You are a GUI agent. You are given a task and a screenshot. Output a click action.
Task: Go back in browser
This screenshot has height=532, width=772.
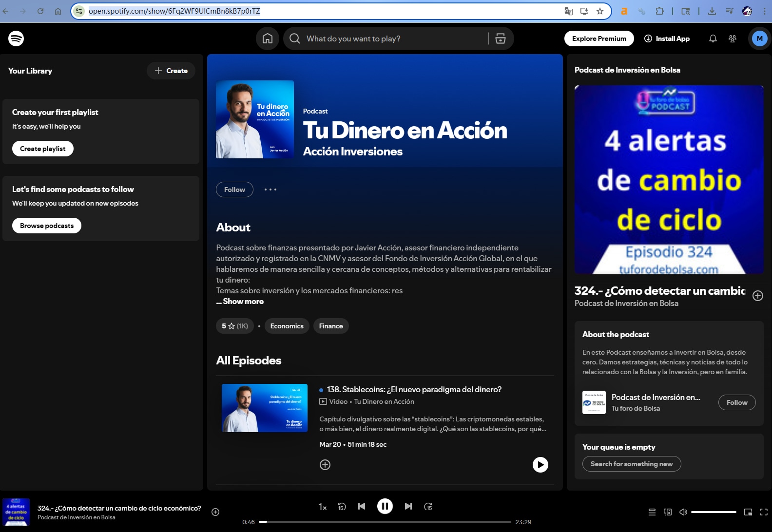(6, 11)
